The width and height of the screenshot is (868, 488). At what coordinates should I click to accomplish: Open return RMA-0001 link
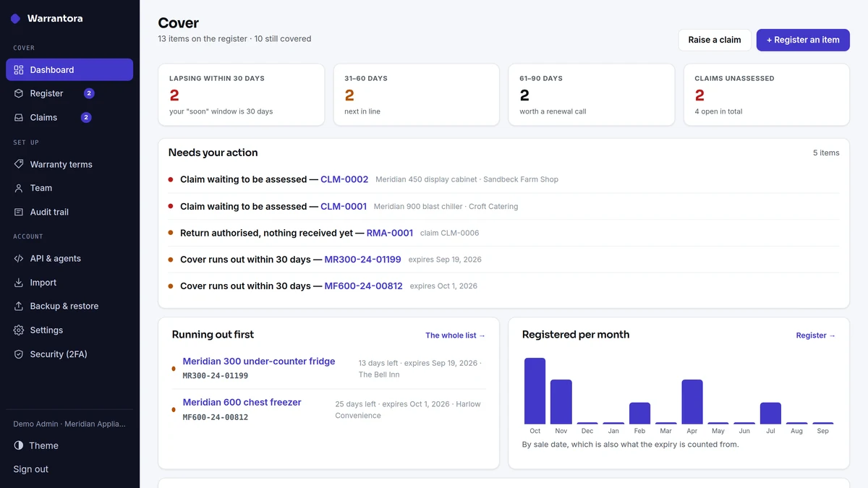(x=390, y=233)
